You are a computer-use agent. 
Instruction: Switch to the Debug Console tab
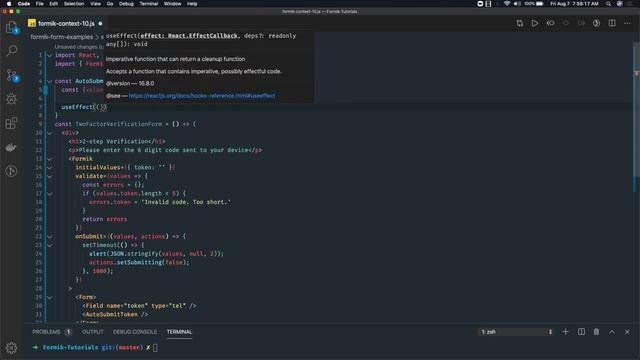[x=135, y=332]
